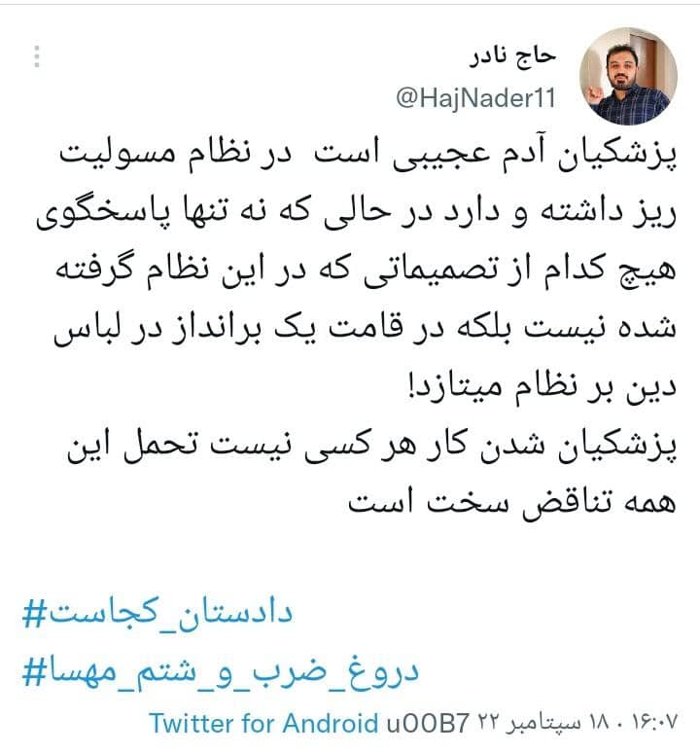Viewport: 700px width, 753px height.
Task: Open the display name حاج نادر
Action: 513,56
